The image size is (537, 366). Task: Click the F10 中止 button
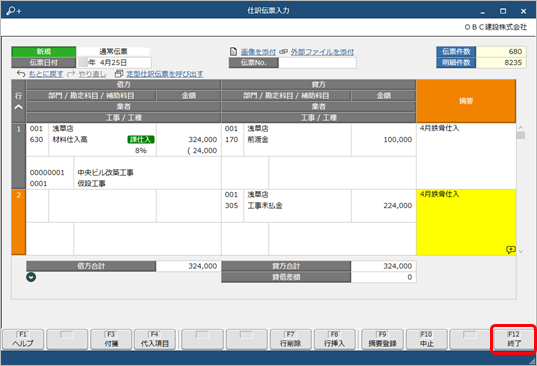(x=426, y=339)
